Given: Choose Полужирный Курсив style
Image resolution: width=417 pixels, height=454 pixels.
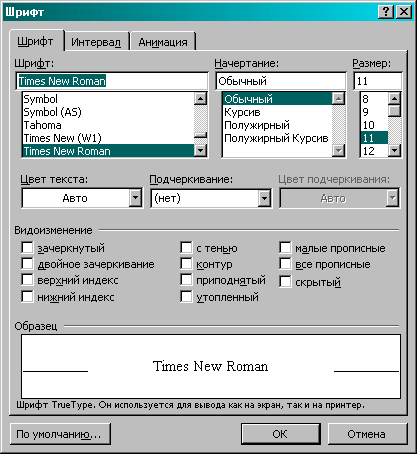Looking at the screenshot, I should coord(276,138).
